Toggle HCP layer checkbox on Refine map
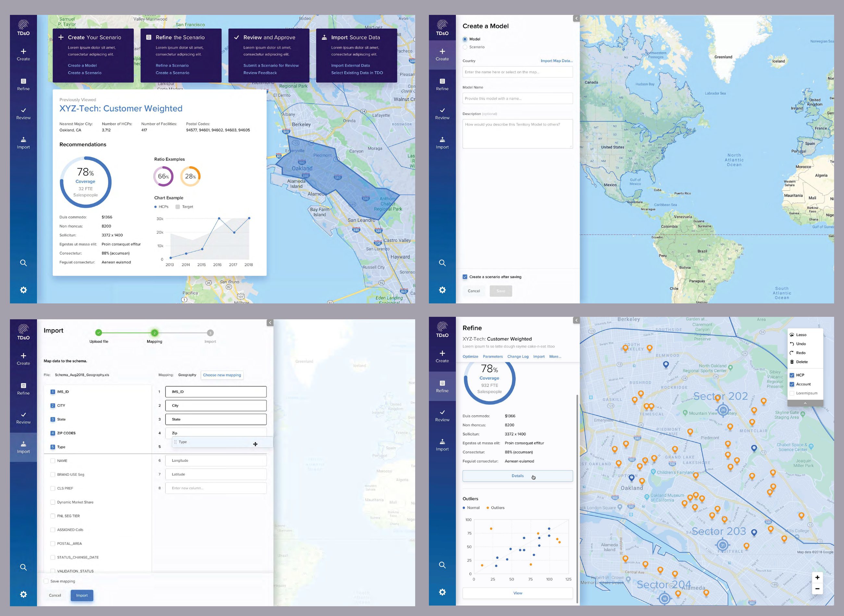The height and width of the screenshot is (616, 844). click(792, 375)
